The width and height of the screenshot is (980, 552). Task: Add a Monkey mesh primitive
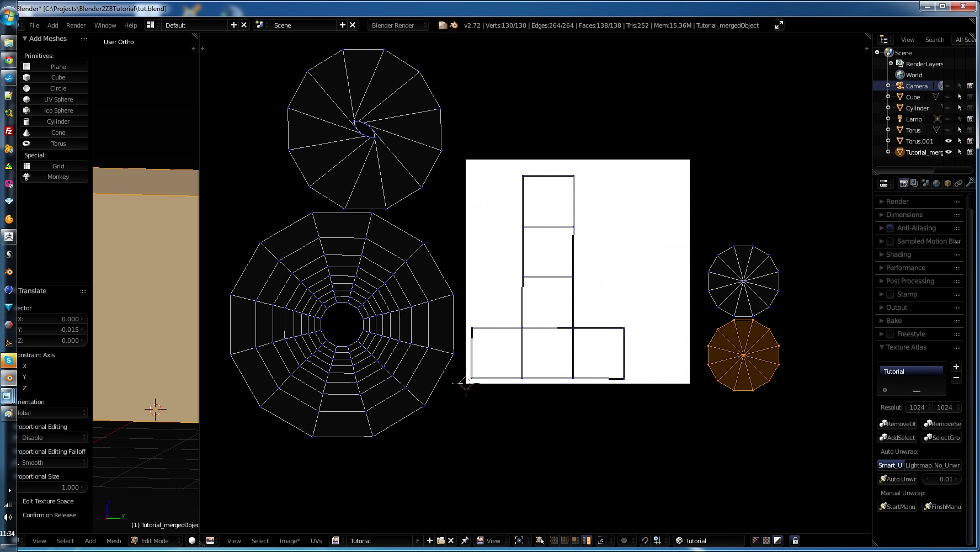(x=57, y=177)
